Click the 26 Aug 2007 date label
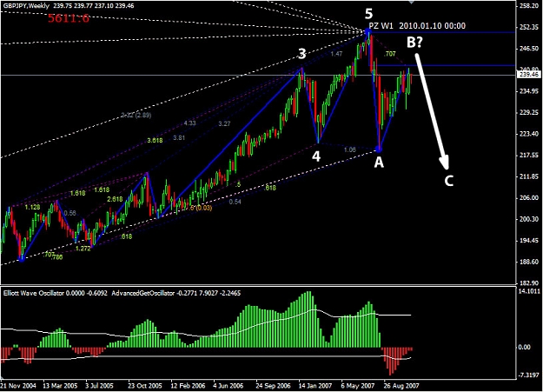The width and height of the screenshot is (543, 392). (x=401, y=386)
